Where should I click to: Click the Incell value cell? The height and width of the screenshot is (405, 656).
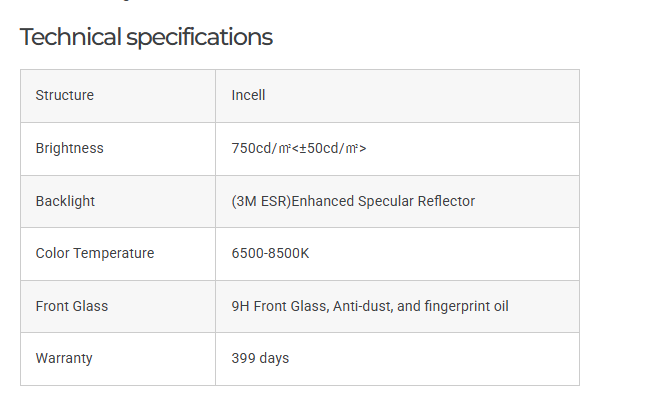click(248, 96)
